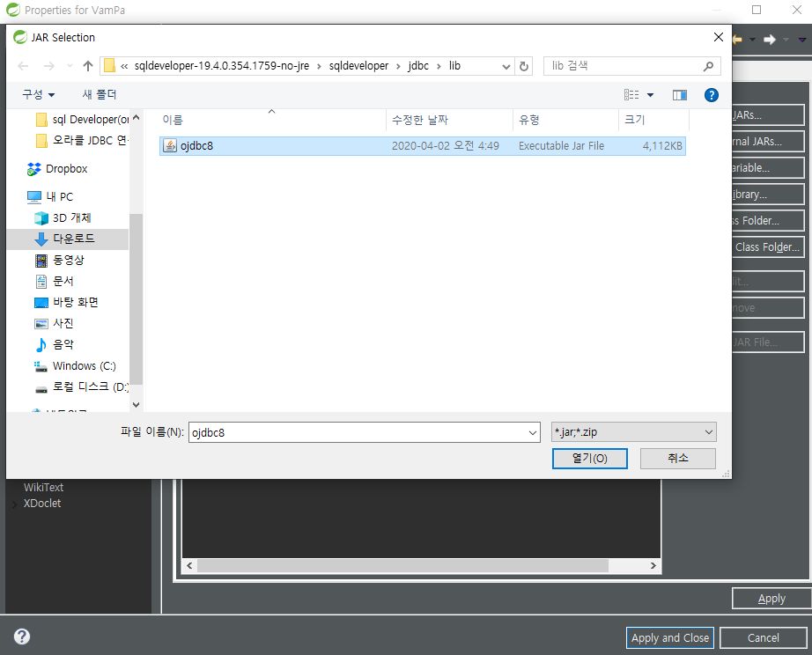Image resolution: width=812 pixels, height=655 pixels.
Task: Open the 로컬 디스크 (D:) drive
Action: click(x=81, y=387)
